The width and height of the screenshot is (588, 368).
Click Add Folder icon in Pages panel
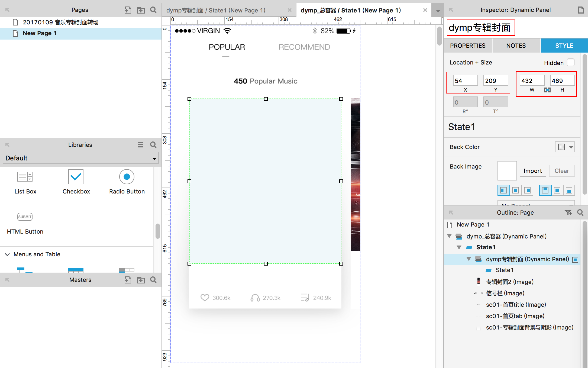pyautogui.click(x=141, y=10)
